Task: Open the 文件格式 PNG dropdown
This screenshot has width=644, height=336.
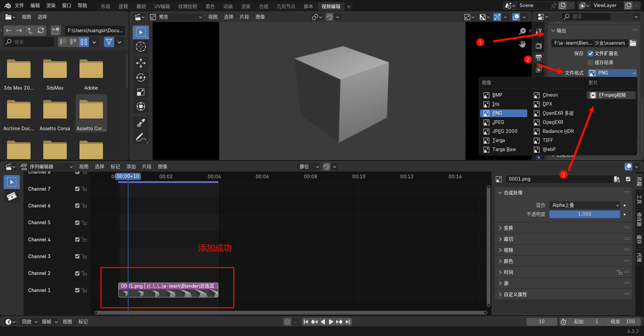Action: click(x=612, y=73)
